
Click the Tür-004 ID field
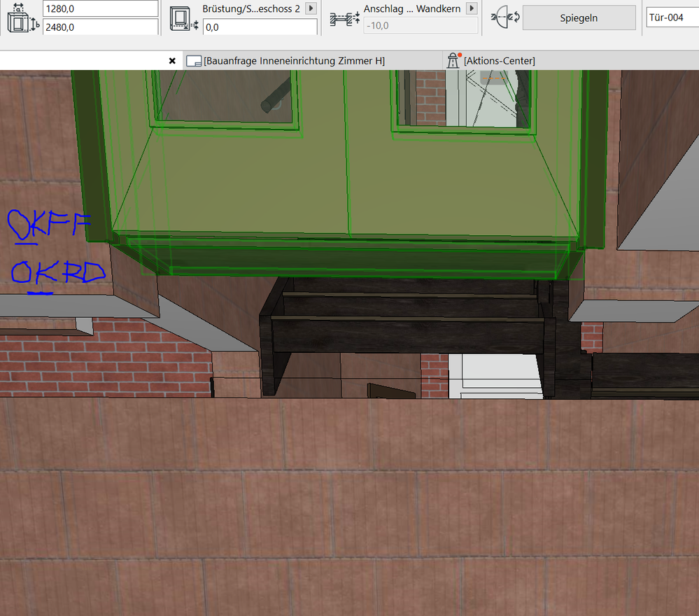point(672,17)
